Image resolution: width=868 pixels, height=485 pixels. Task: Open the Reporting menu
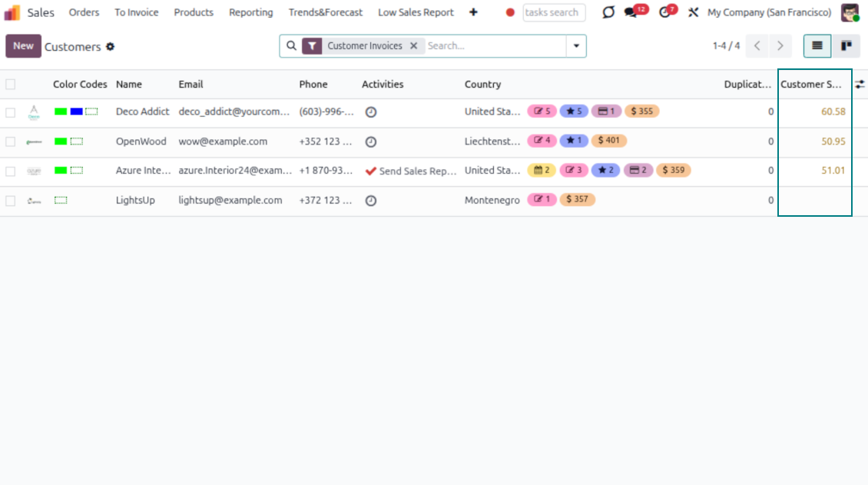tap(250, 12)
